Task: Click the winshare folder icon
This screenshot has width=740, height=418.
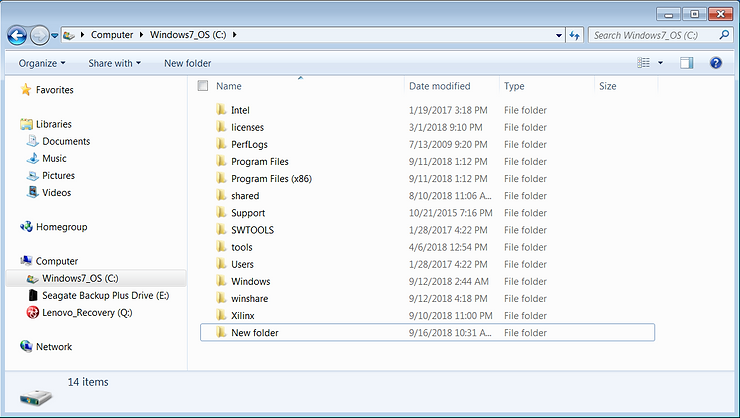Action: (221, 298)
